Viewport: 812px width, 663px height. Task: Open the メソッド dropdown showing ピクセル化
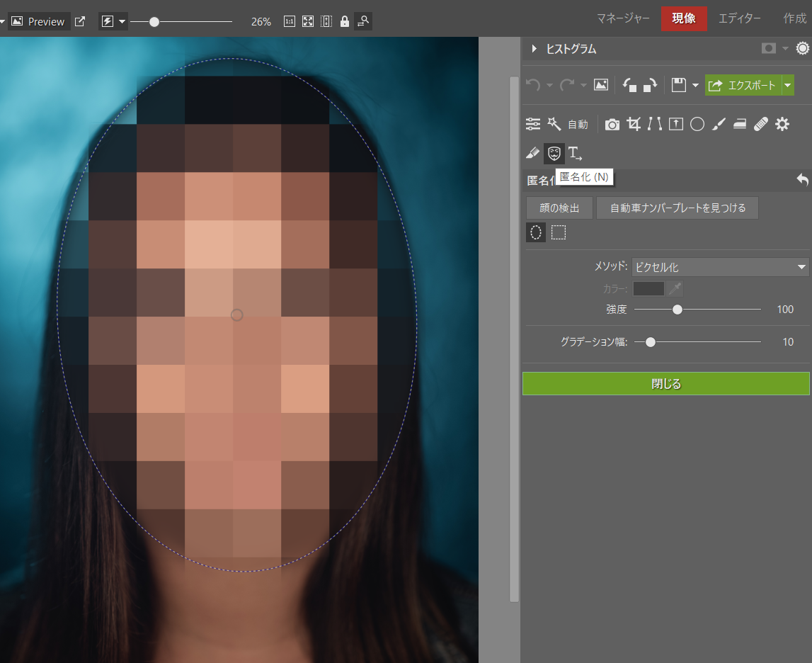pos(721,267)
